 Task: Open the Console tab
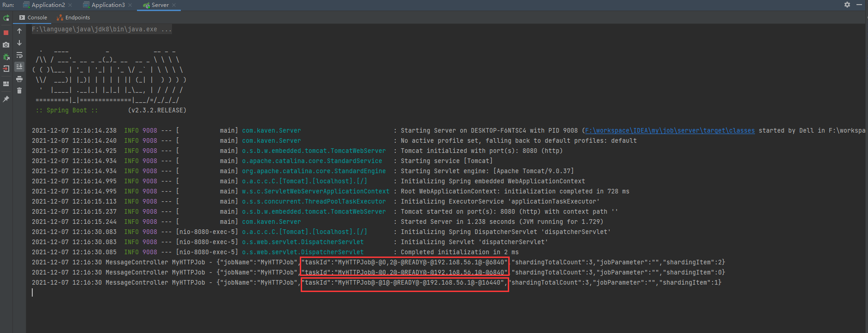(33, 18)
